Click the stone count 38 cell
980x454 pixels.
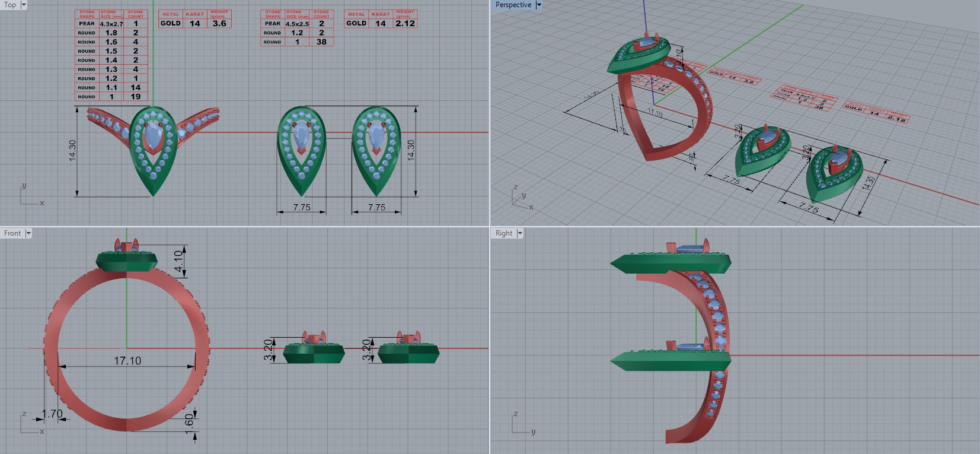[x=321, y=42]
